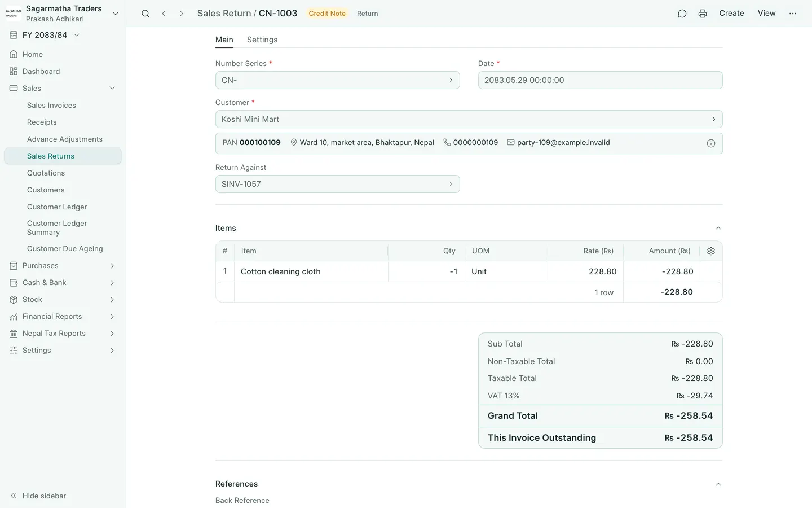This screenshot has width=812, height=508.
Task: Go to the next record arrow
Action: point(181,14)
